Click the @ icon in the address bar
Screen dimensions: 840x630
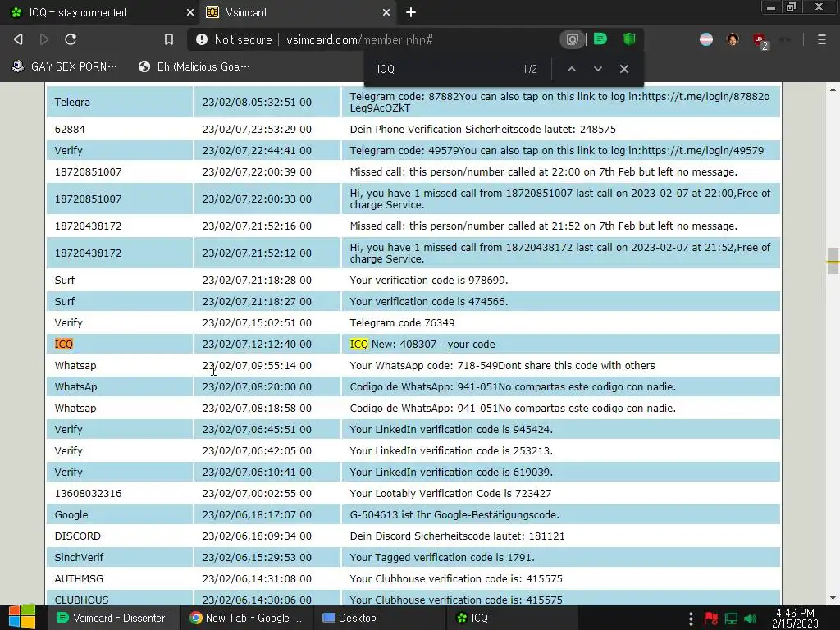coord(572,39)
